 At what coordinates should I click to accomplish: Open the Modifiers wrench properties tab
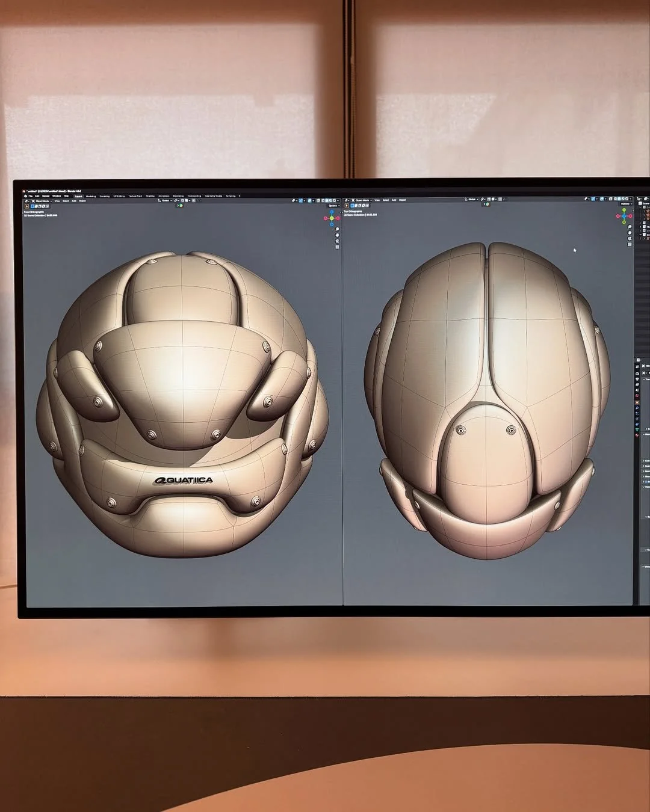tap(637, 408)
